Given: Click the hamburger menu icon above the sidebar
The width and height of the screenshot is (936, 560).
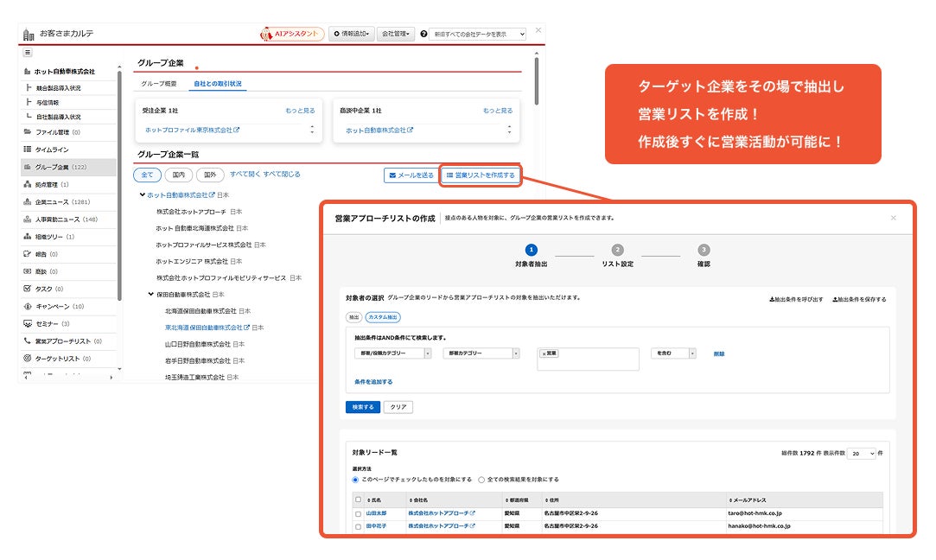Looking at the screenshot, I should (x=28, y=53).
